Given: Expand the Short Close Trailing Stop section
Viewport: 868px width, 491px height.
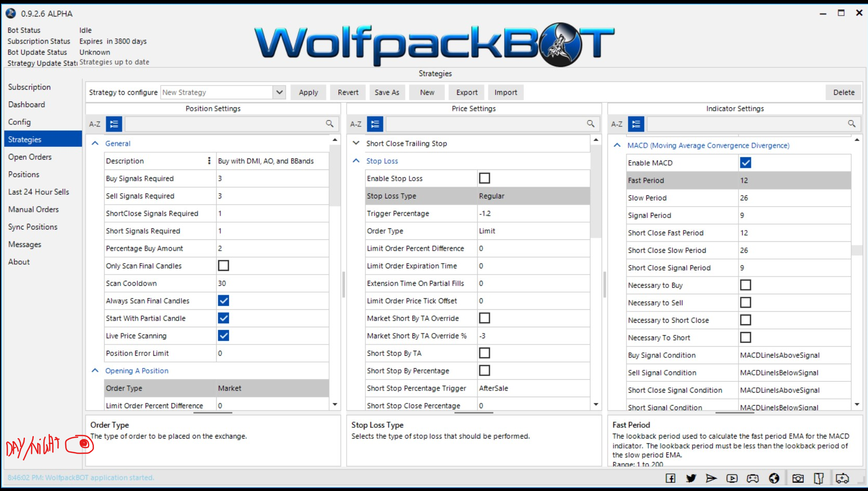Looking at the screenshot, I should click(x=357, y=143).
